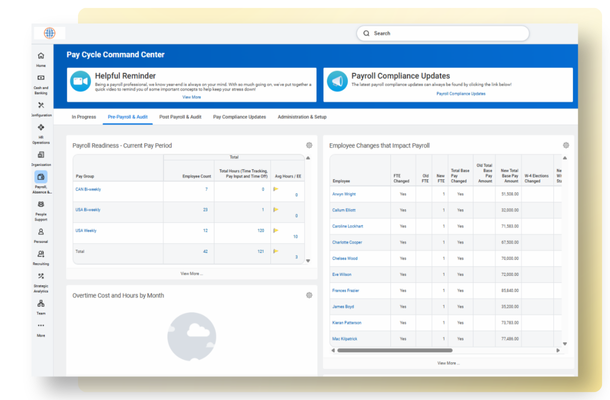
Task: Open Employee Changes panel settings gear
Action: (566, 145)
